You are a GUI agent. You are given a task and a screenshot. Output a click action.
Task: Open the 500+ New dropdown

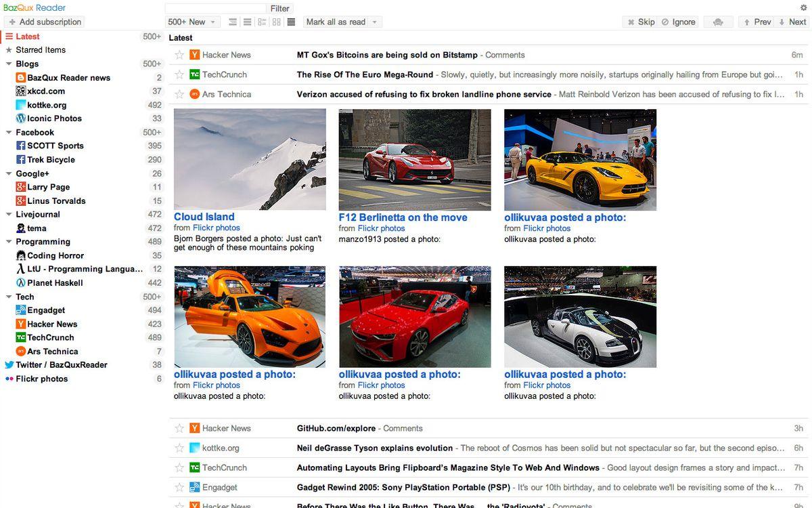193,22
